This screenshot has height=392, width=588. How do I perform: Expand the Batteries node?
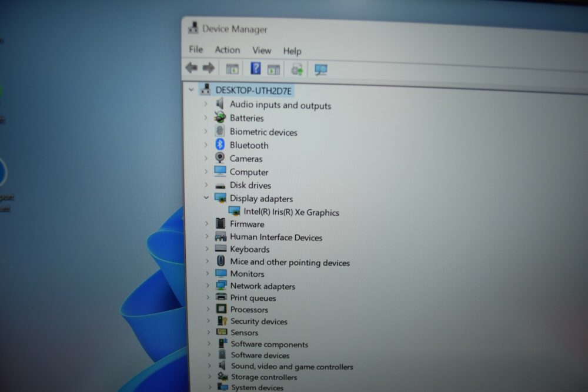click(205, 118)
